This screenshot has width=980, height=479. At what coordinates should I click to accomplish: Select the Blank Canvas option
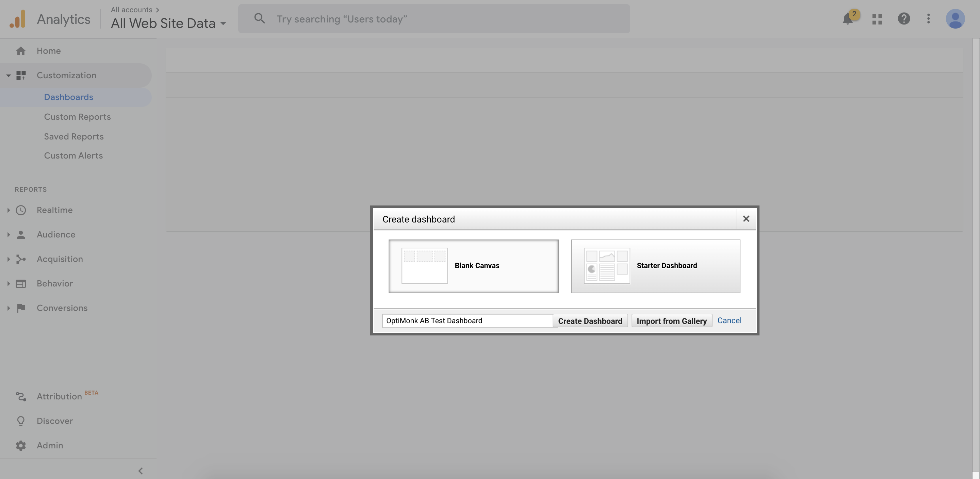click(x=473, y=266)
